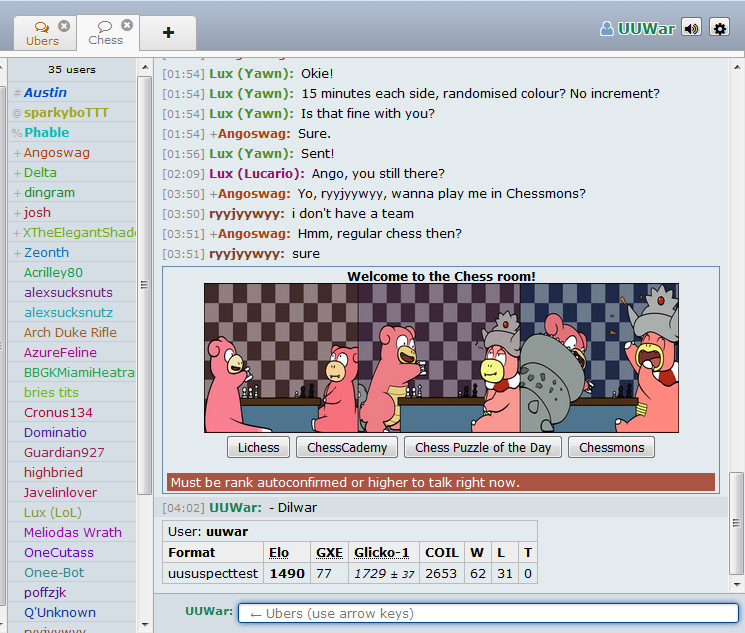
Task: Click chat log scrollbar down arrow
Action: tap(736, 585)
